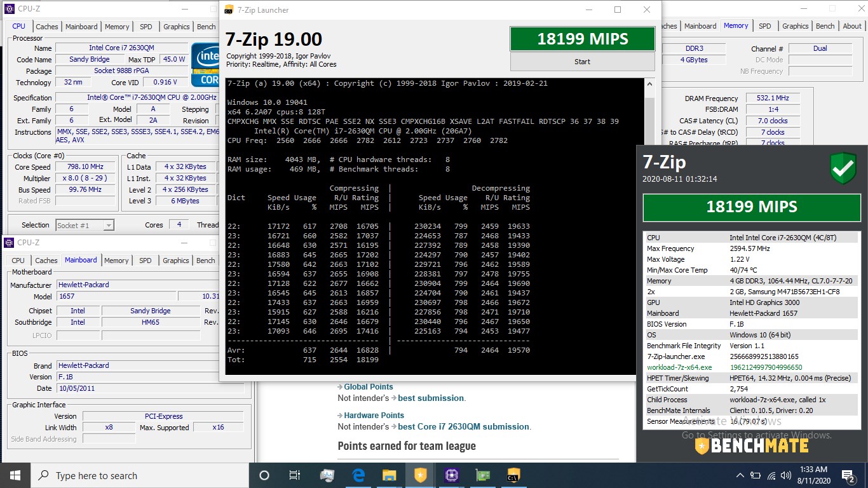Click the Sandy Bridge Code Name field in CPU-Z
The image size is (868, 488).
point(89,59)
